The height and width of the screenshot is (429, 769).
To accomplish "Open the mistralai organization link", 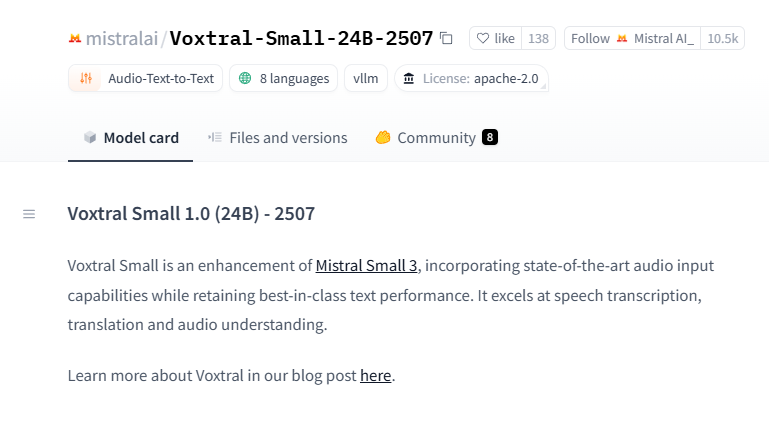I will pos(122,38).
